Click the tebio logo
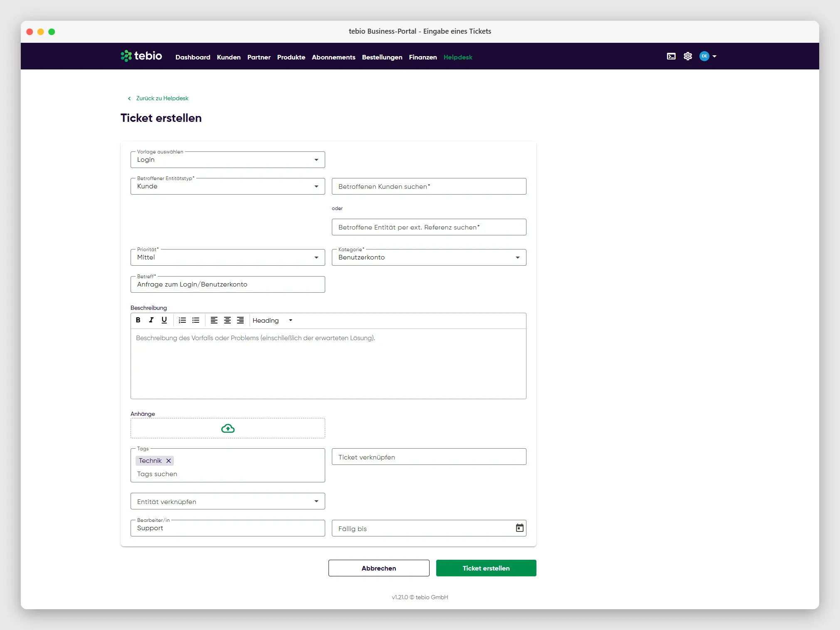This screenshot has width=840, height=630. (141, 56)
